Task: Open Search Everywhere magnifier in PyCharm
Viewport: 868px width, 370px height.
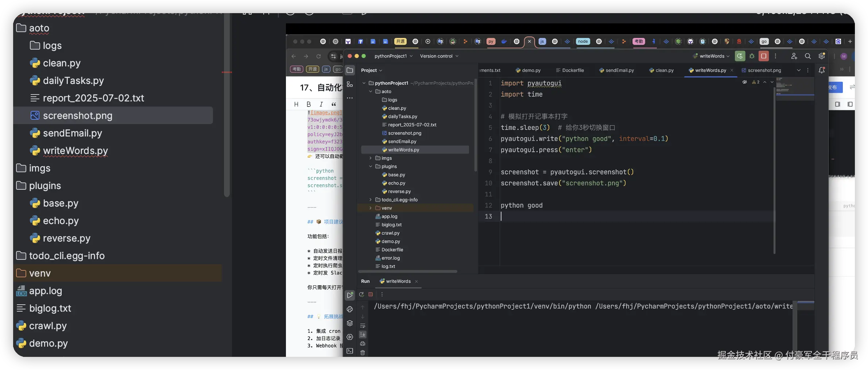Action: coord(808,56)
